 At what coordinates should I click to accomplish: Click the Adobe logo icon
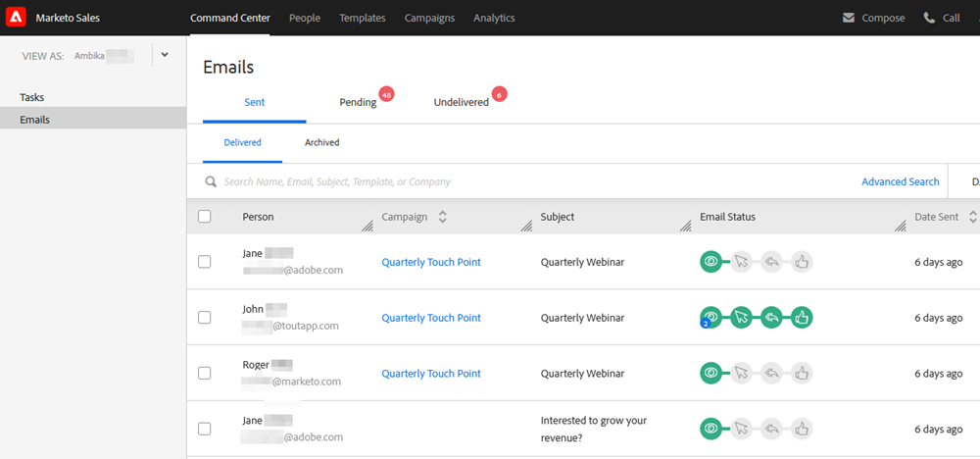[16, 18]
